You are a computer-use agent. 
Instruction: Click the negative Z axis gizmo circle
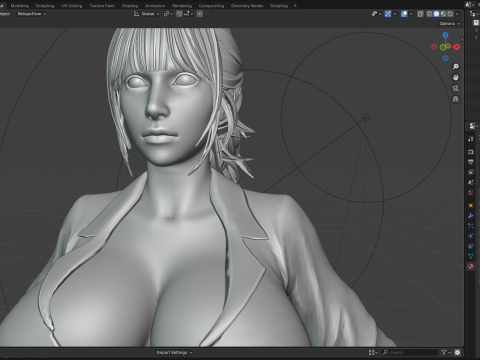(x=445, y=58)
